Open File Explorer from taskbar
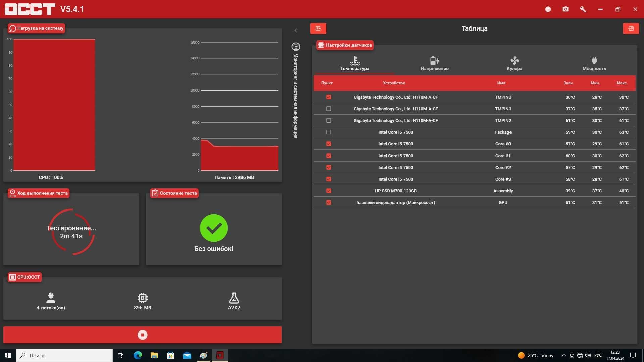The height and width of the screenshot is (362, 644). pos(154,355)
